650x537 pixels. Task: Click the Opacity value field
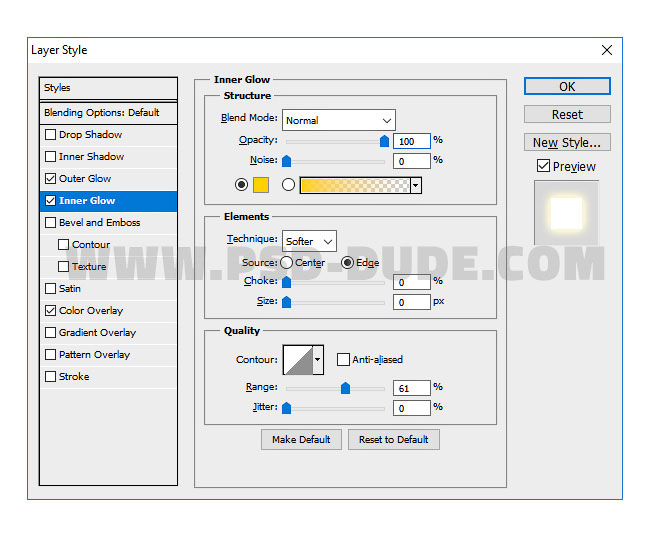(x=411, y=141)
